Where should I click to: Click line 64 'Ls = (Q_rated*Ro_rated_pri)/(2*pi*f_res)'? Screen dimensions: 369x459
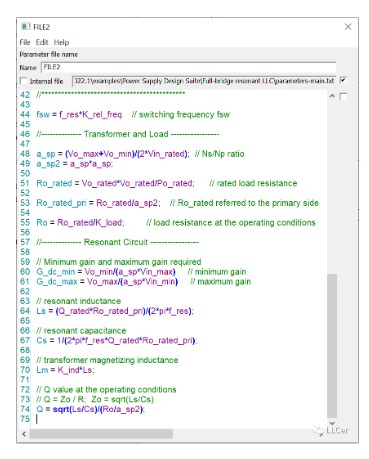(115, 311)
